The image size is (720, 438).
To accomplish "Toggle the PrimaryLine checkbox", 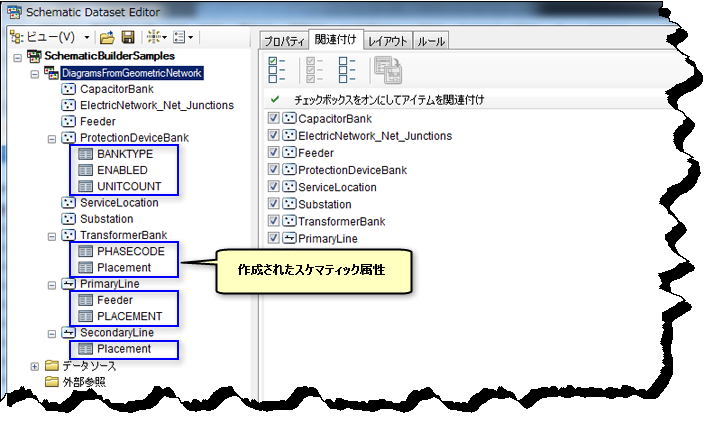I will 273,238.
